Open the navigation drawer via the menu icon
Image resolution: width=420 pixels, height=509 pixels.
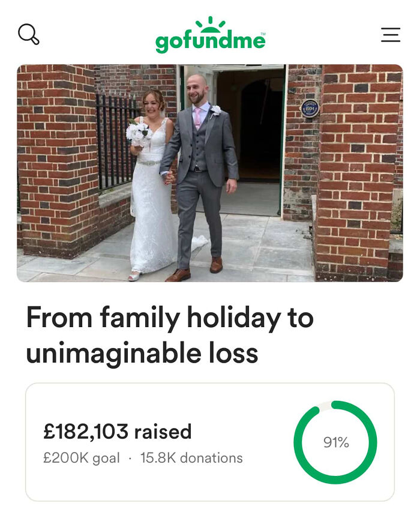pyautogui.click(x=391, y=35)
